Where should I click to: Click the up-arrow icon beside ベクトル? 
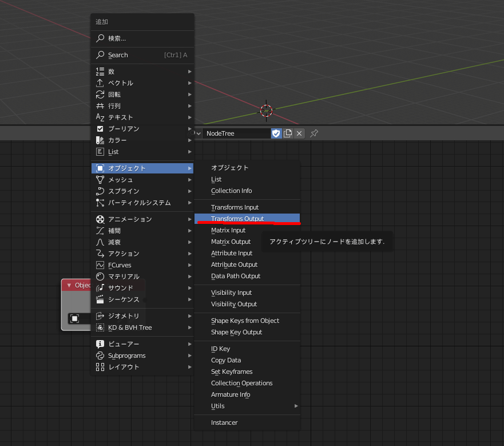(100, 83)
